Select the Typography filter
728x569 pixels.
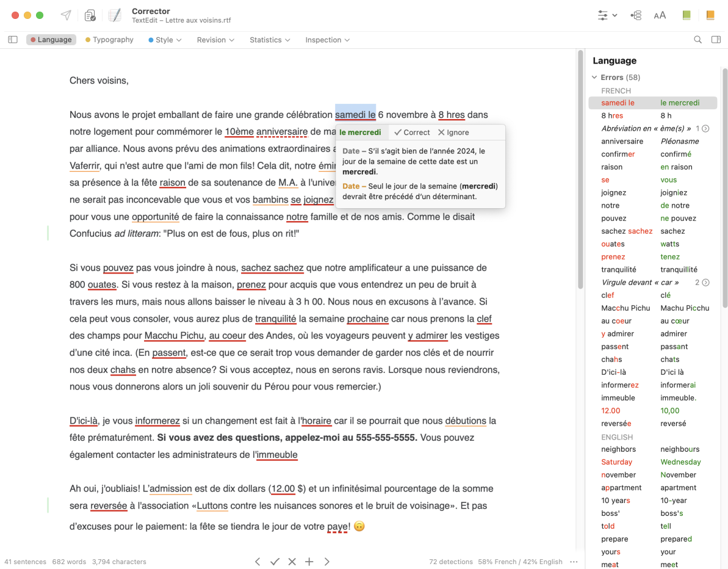109,40
